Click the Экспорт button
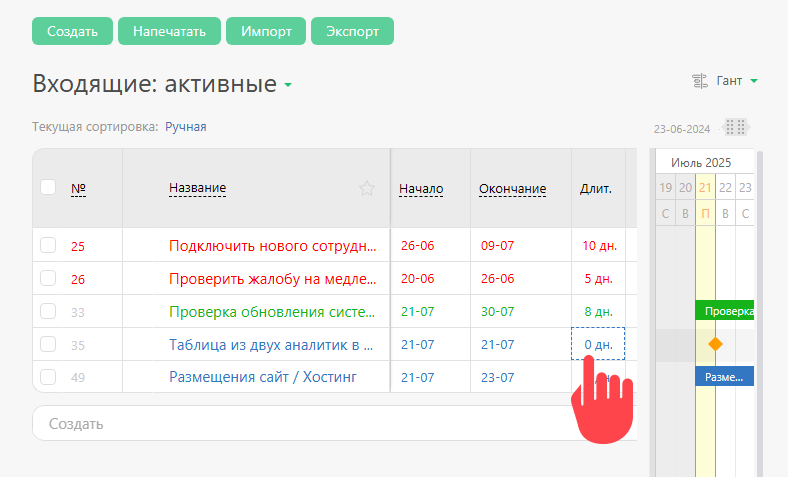This screenshot has width=788, height=477. click(x=352, y=31)
